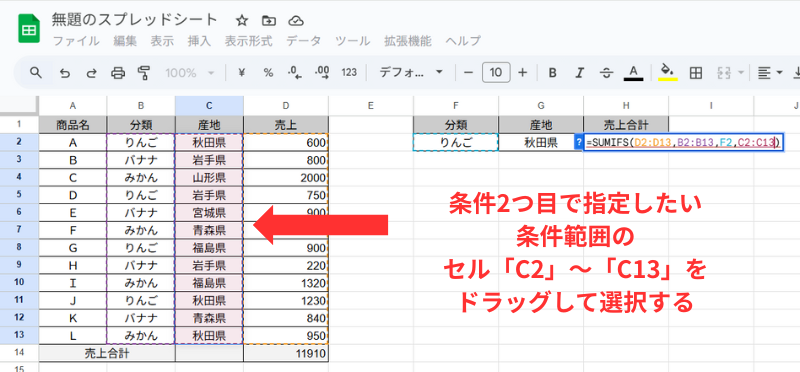This screenshot has height=372, width=800.
Task: Select cell D4 with value 2000
Action: [286, 178]
